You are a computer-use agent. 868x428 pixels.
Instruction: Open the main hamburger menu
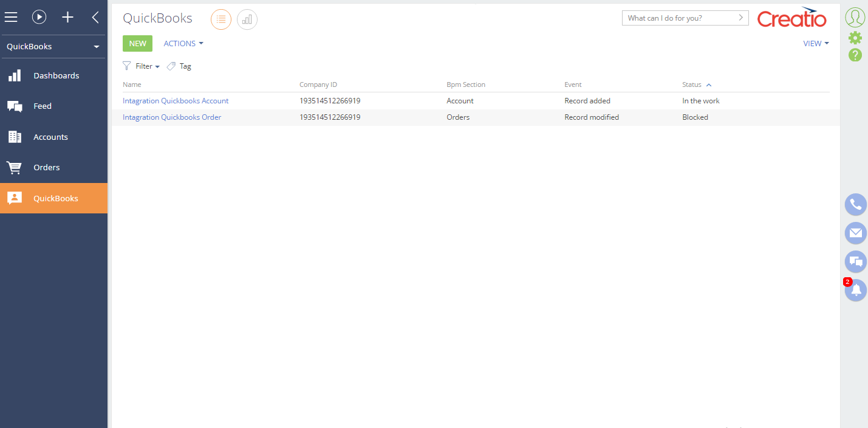(11, 16)
